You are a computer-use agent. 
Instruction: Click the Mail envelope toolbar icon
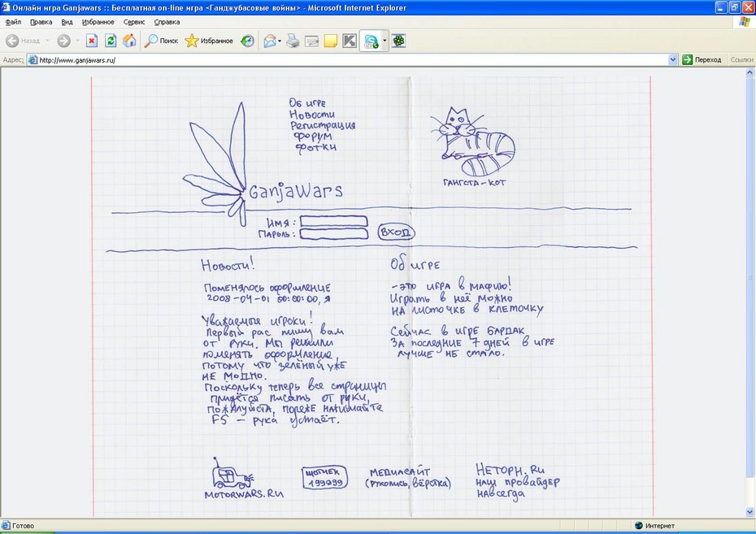coord(270,41)
